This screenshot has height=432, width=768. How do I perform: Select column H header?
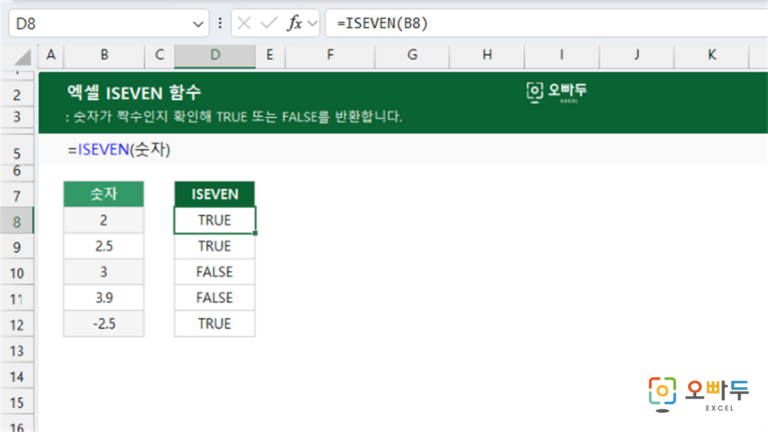point(487,55)
